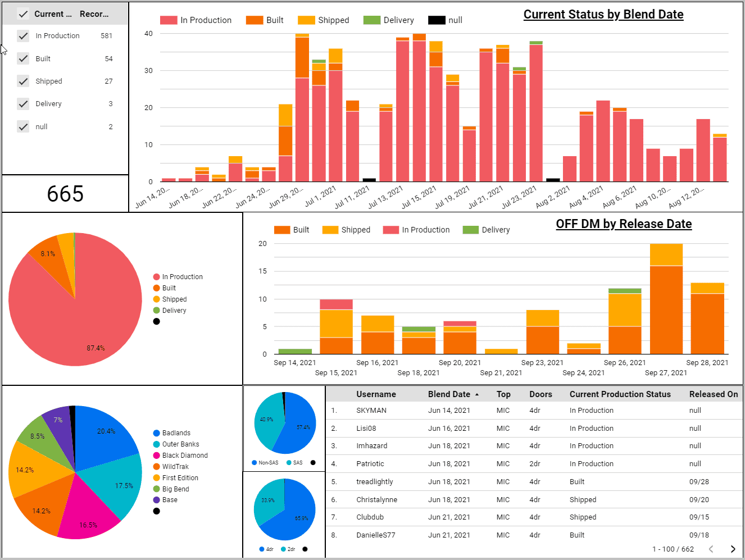This screenshot has height=560, width=745.
Task: Click the sort arrow beside Blend Date
Action: [477, 394]
